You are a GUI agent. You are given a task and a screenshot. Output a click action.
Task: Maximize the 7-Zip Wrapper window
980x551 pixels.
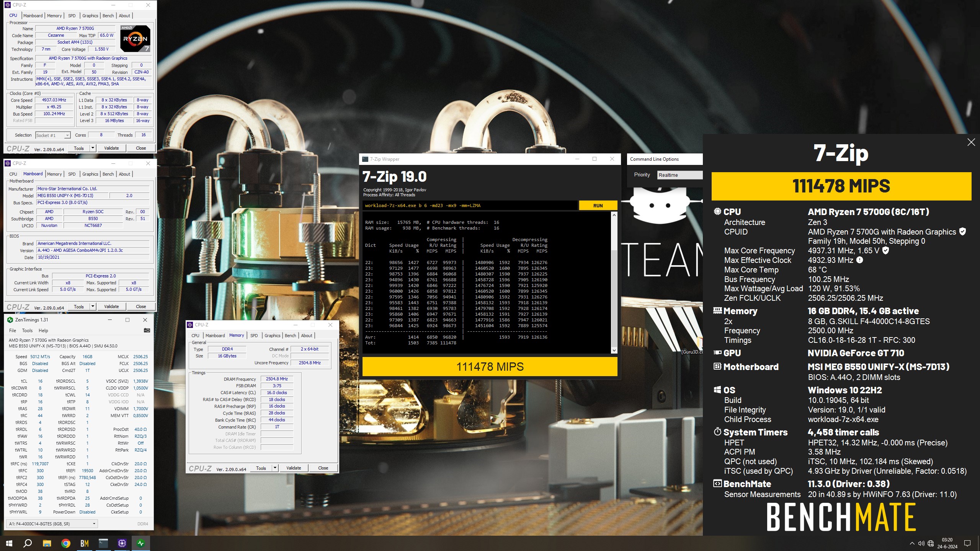point(595,159)
